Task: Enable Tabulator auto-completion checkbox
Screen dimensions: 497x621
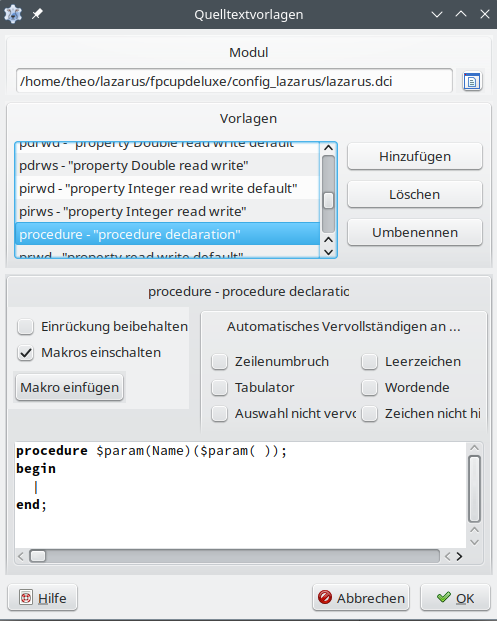Action: [219, 388]
